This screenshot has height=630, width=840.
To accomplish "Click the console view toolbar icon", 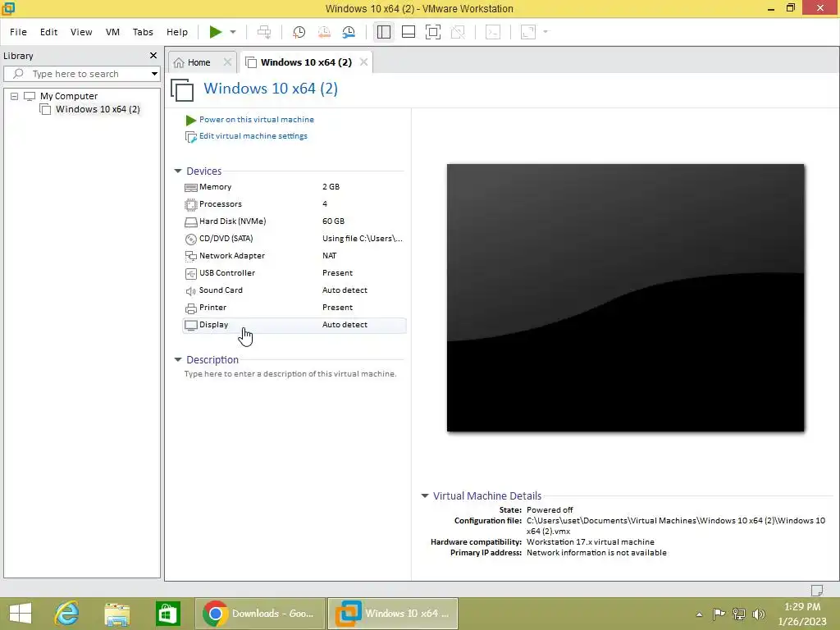I will (x=493, y=32).
